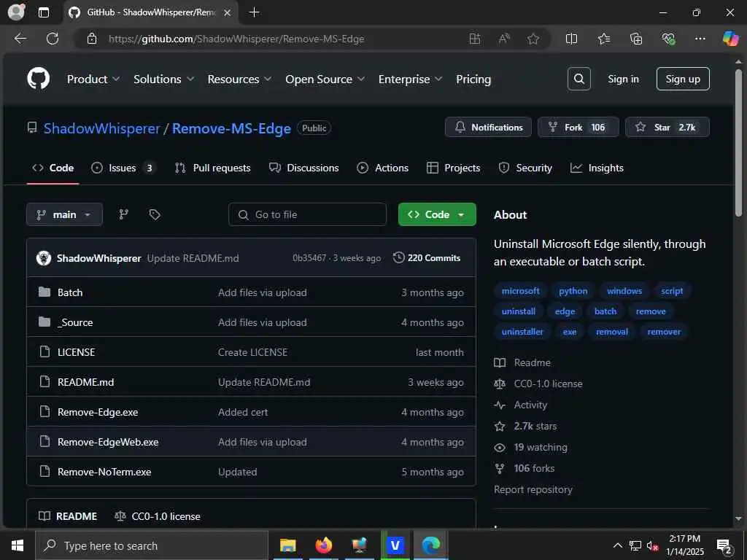Click Report repository link
This screenshot has height=560, width=747.
click(x=533, y=489)
